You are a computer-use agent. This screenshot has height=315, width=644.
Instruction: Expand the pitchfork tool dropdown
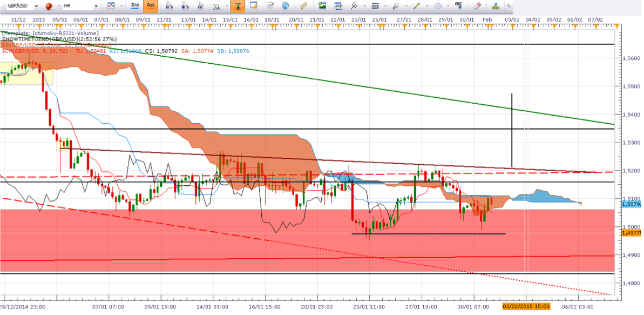364,6
